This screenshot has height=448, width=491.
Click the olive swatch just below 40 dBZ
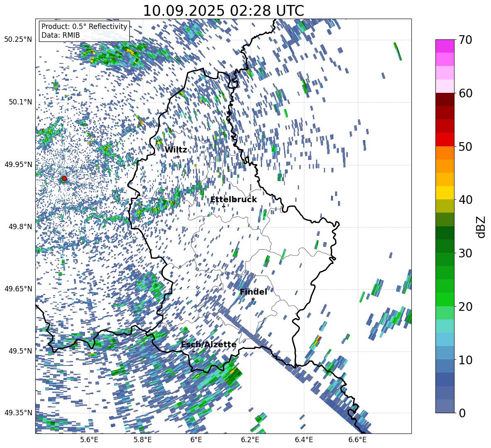tap(445, 206)
